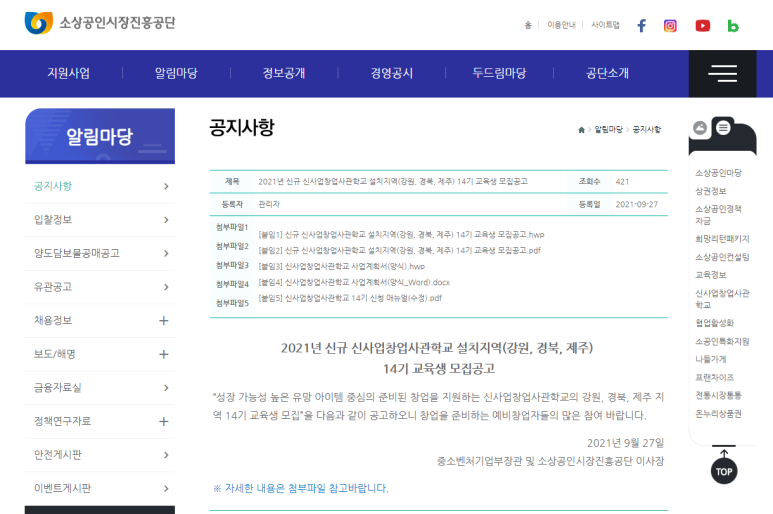Download [붙임3] 사업계획서(양식).hwp
The image size is (773, 514).
coord(342,267)
